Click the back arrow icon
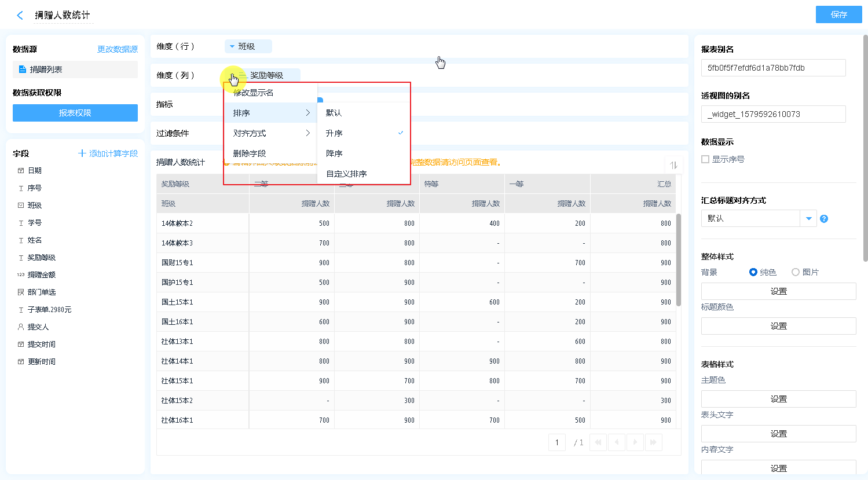 pos(20,16)
